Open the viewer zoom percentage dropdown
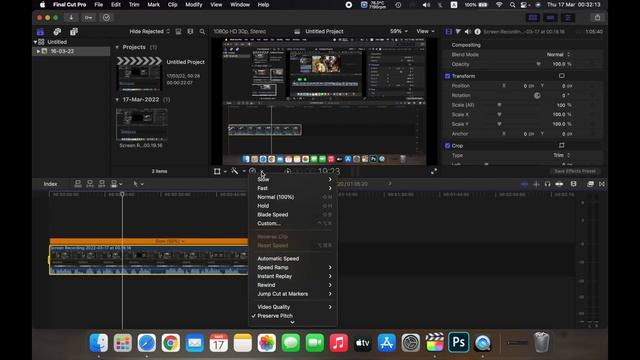This screenshot has width=640, height=360. click(398, 31)
